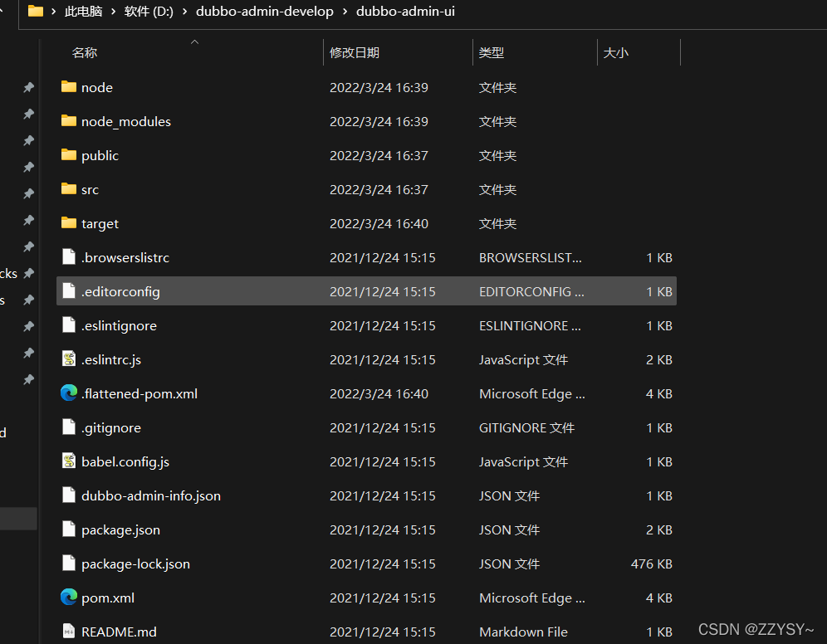
Task: Expand chevron before 此电脑 breadcrumb
Action: tap(54, 11)
